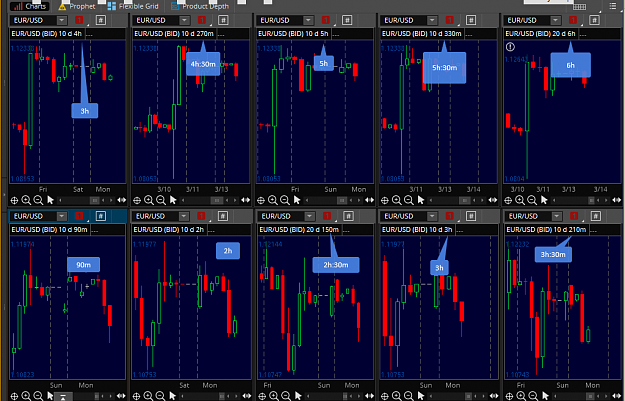Select crosshair pan tool under the 10 d 5h chart

point(261,200)
